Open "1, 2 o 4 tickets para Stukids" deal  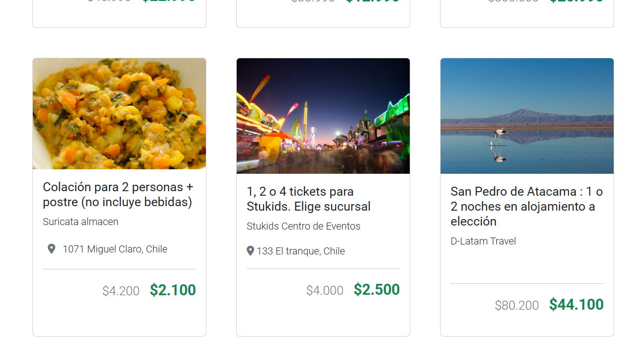pyautogui.click(x=308, y=199)
